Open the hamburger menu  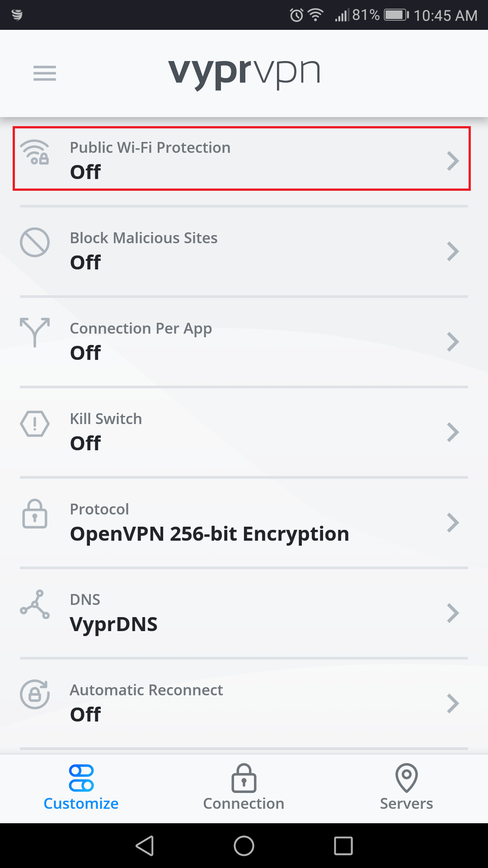pyautogui.click(x=45, y=73)
